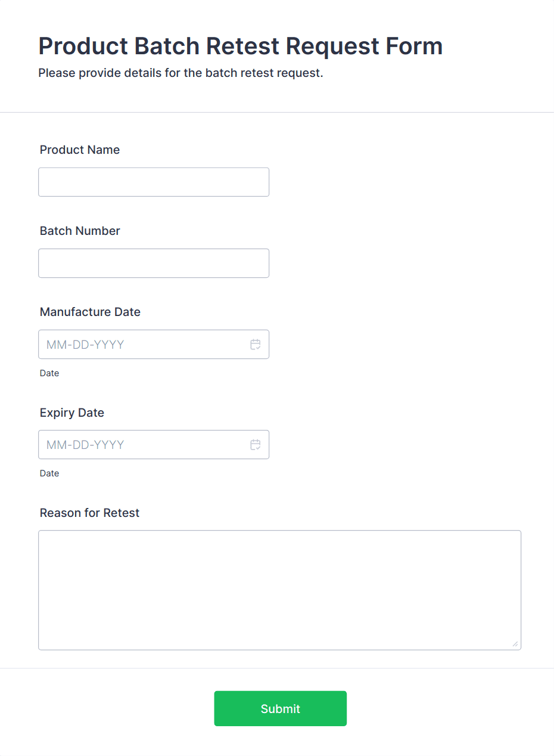Click inside the Reason for Retest textarea
Viewport: 554px width, 756px height.
279,590
